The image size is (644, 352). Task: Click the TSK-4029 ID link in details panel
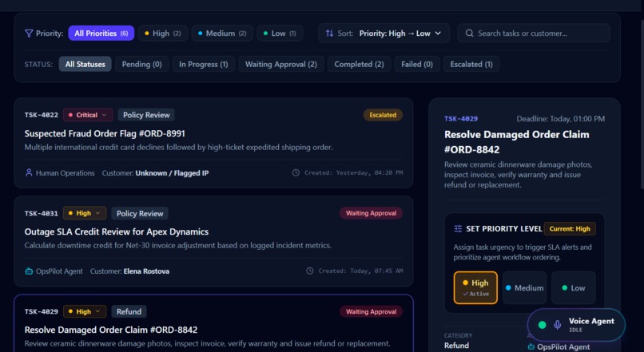(461, 119)
